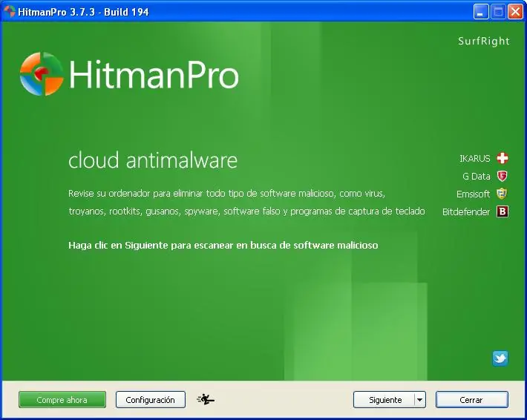Click the Twitter bird icon
The image size is (527, 420).
tap(500, 358)
